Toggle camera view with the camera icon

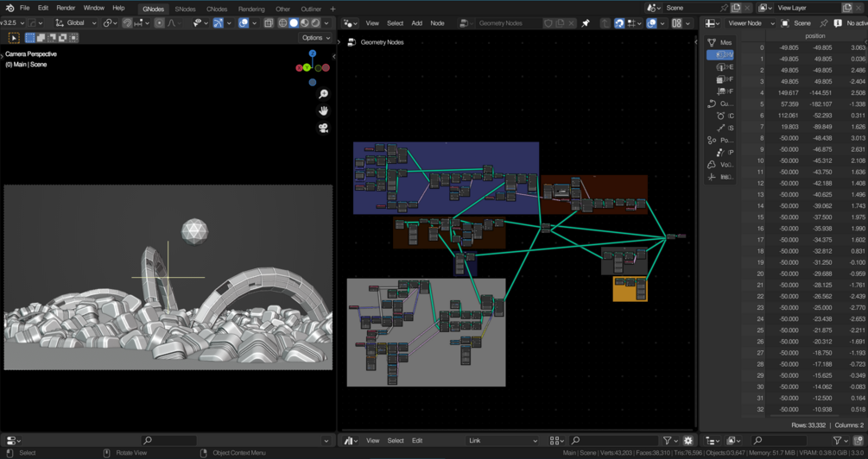(323, 129)
